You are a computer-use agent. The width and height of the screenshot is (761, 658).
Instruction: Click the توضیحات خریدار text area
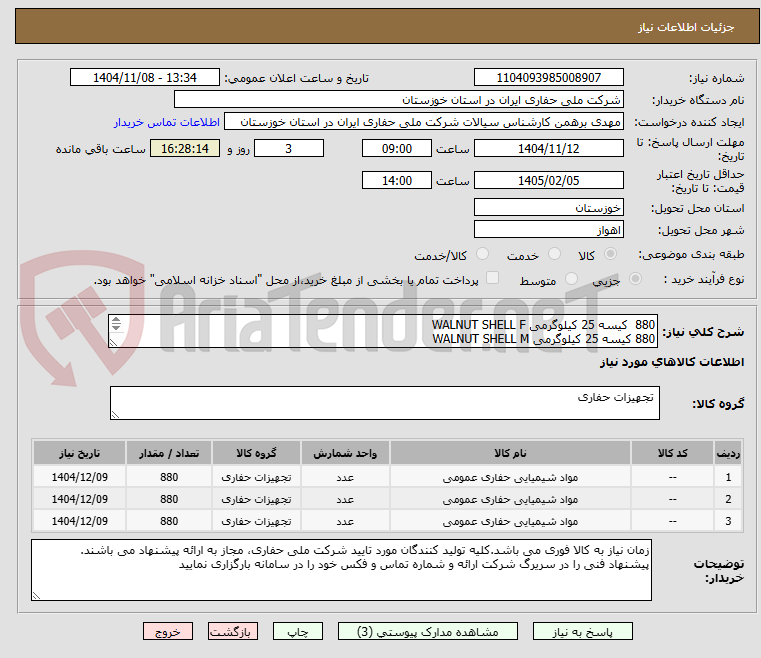(341, 570)
